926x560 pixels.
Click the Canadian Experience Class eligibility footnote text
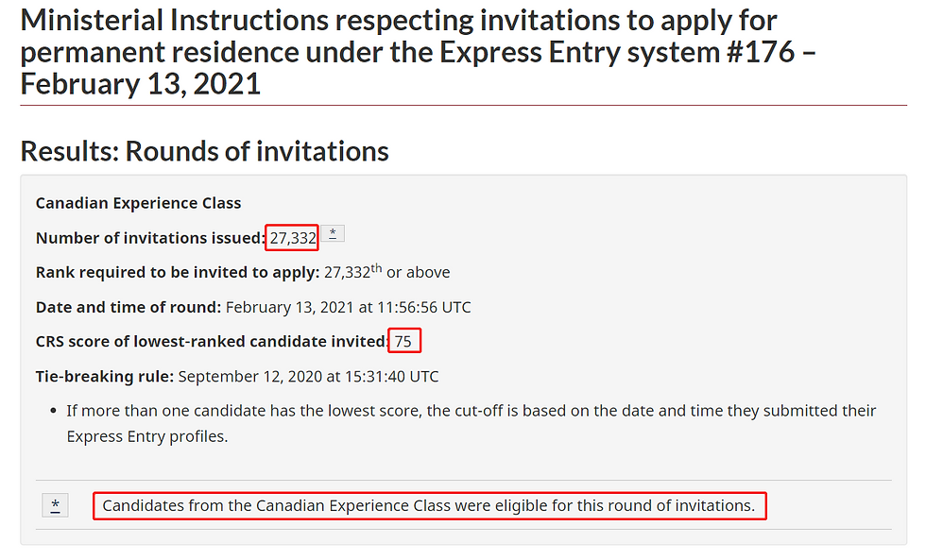(x=429, y=506)
